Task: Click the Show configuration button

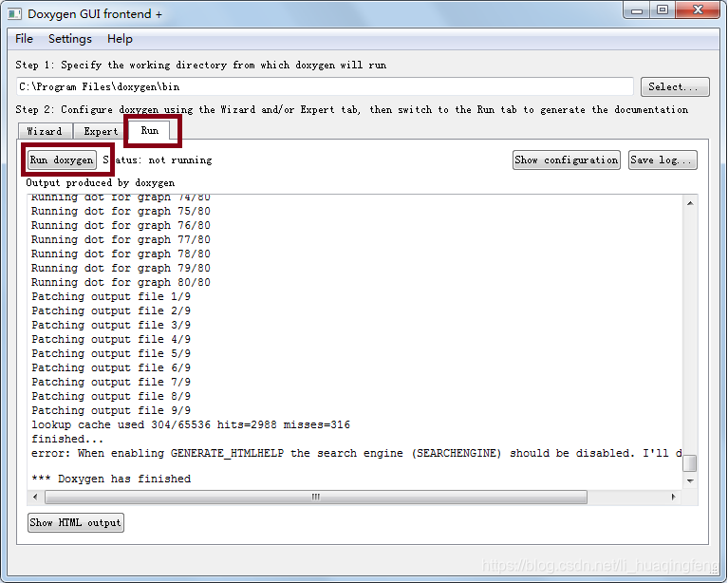Action: tap(567, 160)
